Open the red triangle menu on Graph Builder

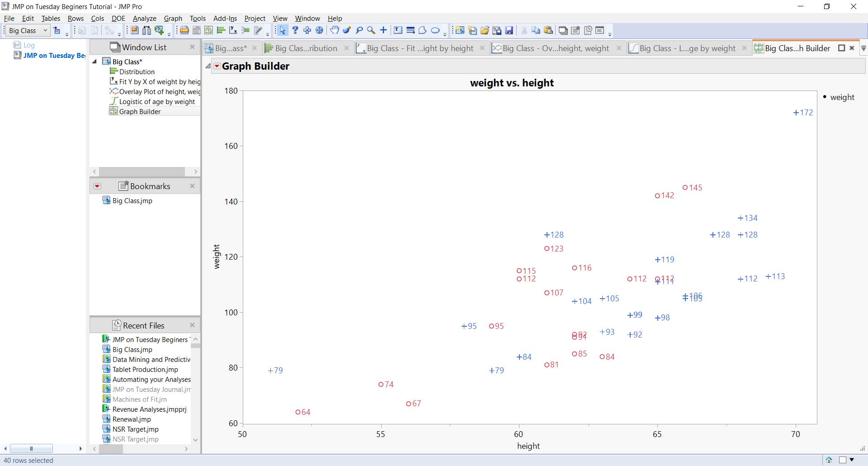[x=217, y=66]
